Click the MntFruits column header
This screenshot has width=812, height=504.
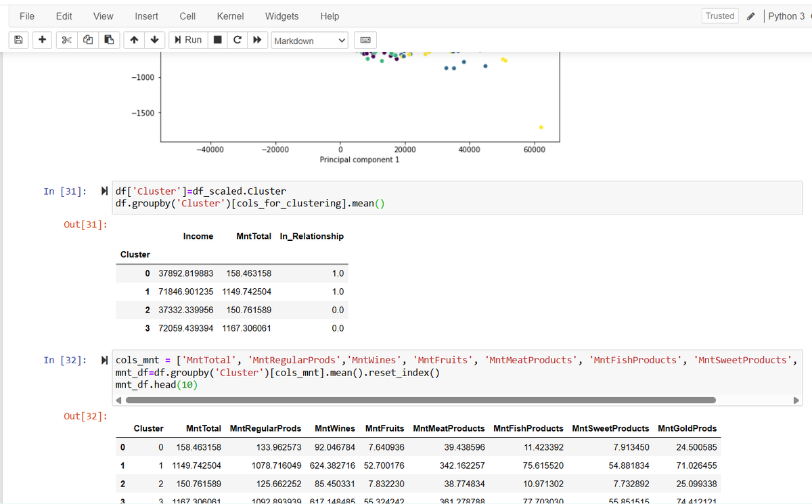coord(384,428)
